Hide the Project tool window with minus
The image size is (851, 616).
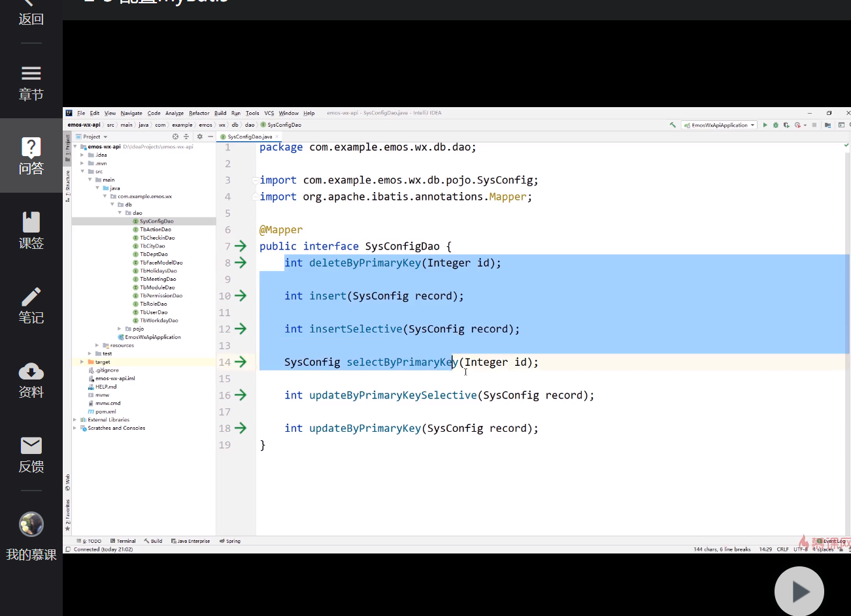(x=210, y=137)
